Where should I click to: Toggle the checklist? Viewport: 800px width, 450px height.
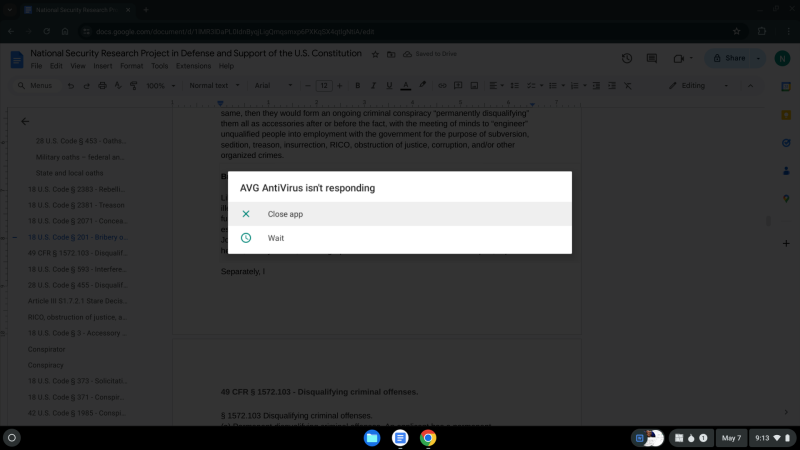(531, 86)
